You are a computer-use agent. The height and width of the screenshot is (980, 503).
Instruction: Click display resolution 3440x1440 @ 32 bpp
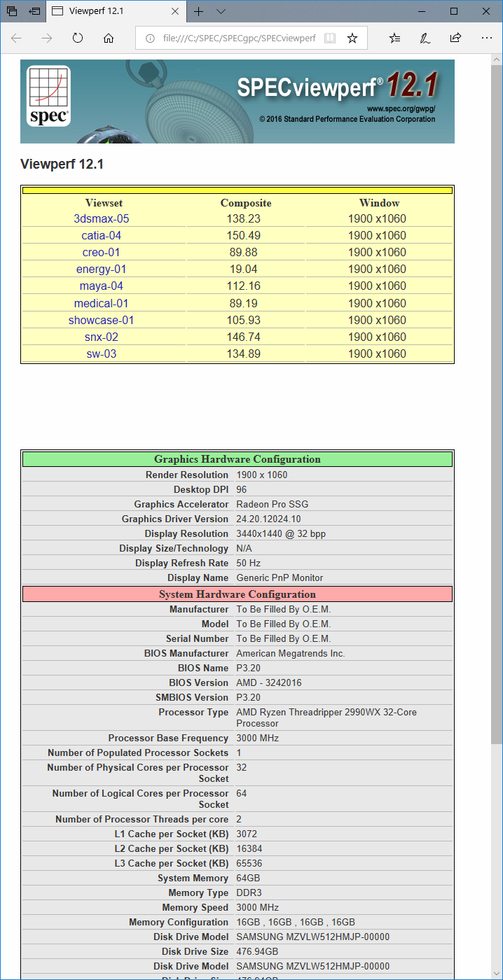pos(281,533)
